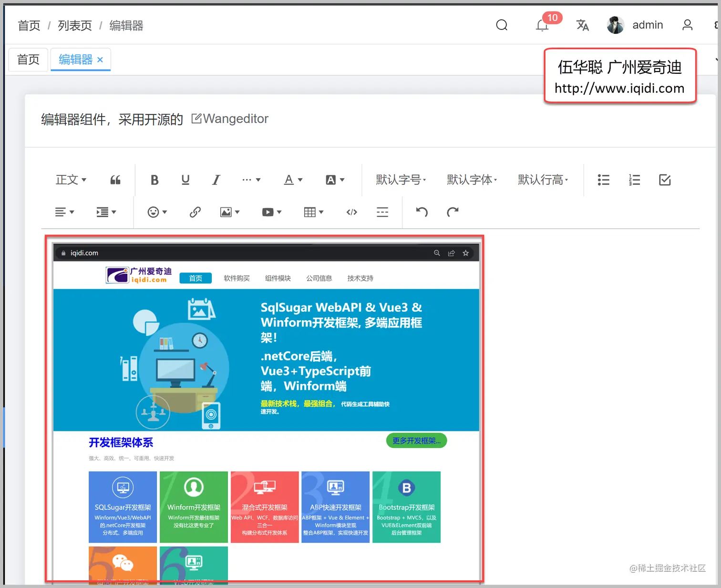Close the 编辑器 tab
This screenshot has width=721, height=588.
[x=100, y=60]
